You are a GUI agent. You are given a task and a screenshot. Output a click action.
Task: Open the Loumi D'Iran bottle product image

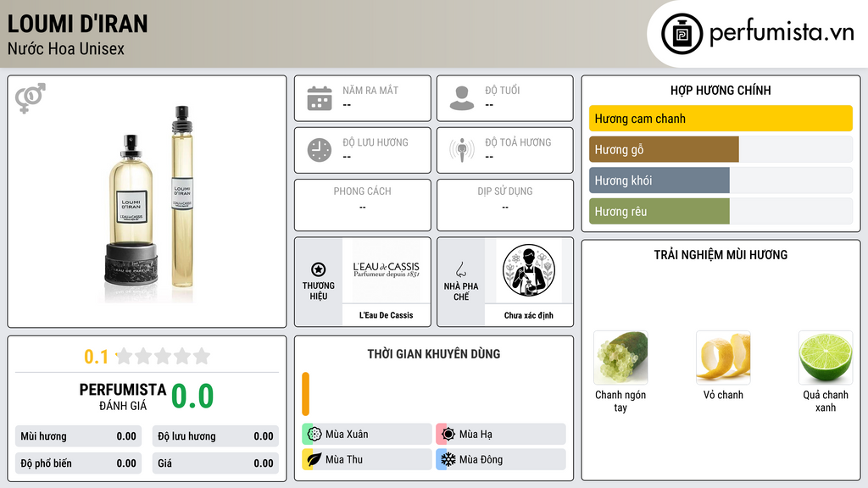pos(149,203)
